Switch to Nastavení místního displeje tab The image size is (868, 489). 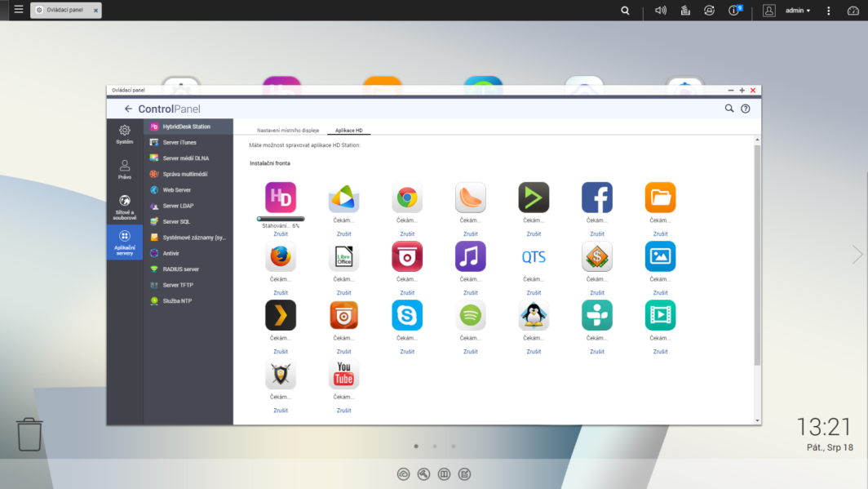coord(288,131)
